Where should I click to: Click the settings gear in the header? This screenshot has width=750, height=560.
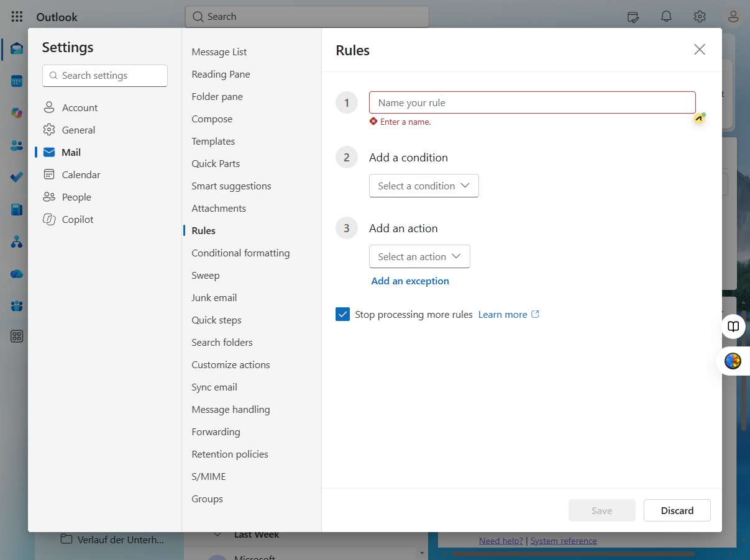pos(700,17)
